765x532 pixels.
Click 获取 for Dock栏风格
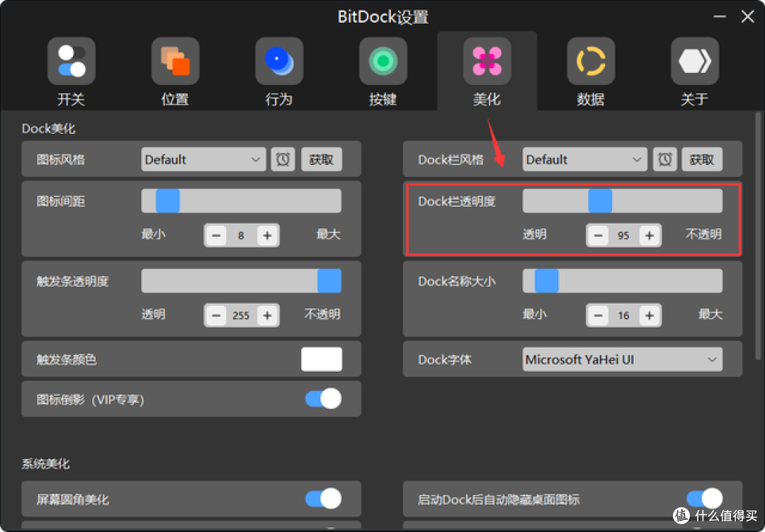tap(702, 159)
